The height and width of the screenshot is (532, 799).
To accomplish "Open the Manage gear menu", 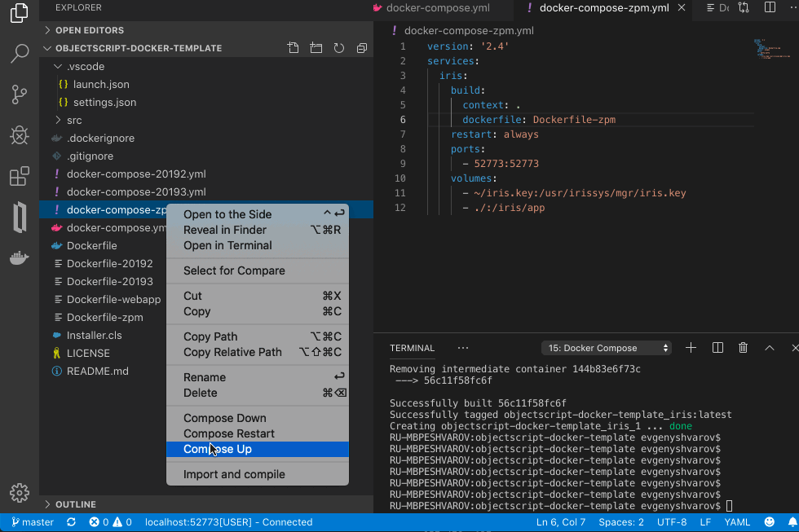I will point(20,493).
